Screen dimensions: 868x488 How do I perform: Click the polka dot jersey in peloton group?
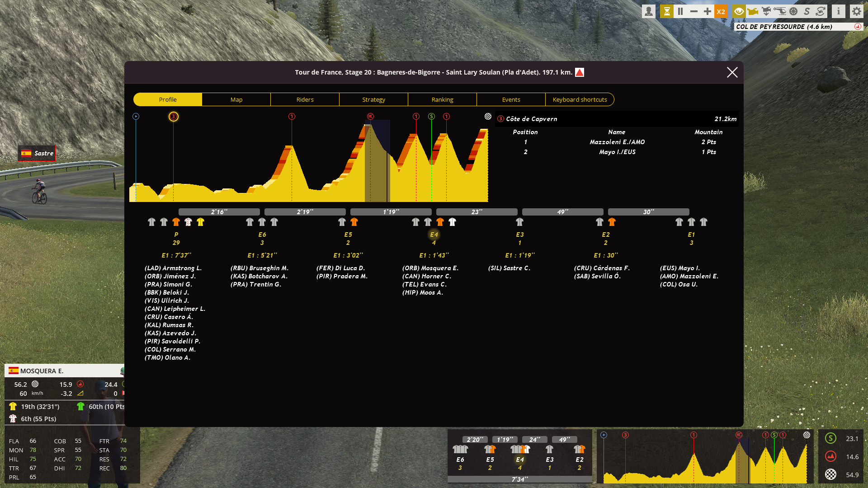click(189, 222)
